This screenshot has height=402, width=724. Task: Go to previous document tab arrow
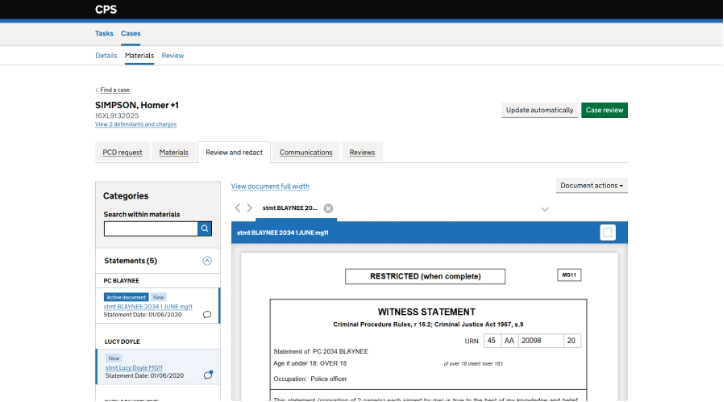pyautogui.click(x=237, y=208)
